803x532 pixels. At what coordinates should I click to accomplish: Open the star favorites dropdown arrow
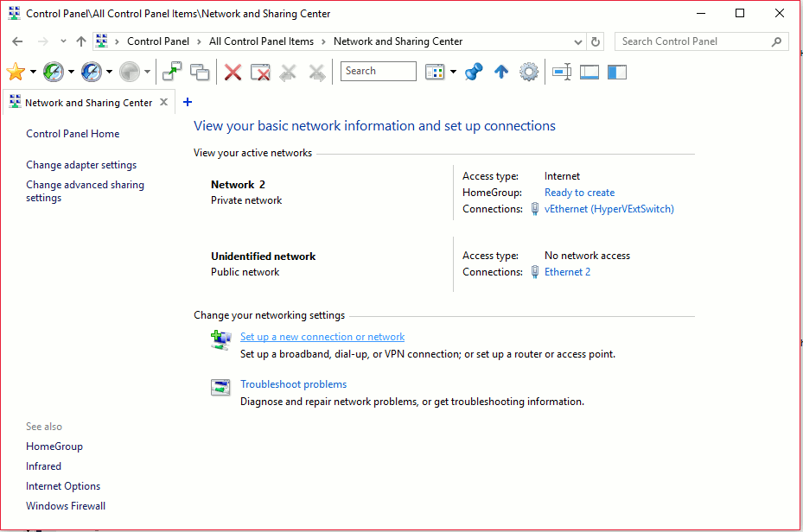[33, 72]
